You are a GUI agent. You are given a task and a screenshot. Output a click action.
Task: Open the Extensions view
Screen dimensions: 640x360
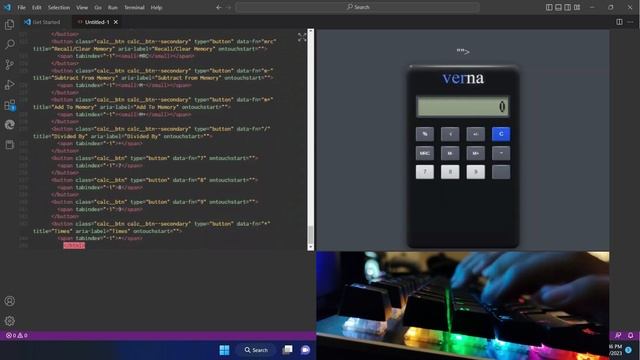click(x=9, y=105)
